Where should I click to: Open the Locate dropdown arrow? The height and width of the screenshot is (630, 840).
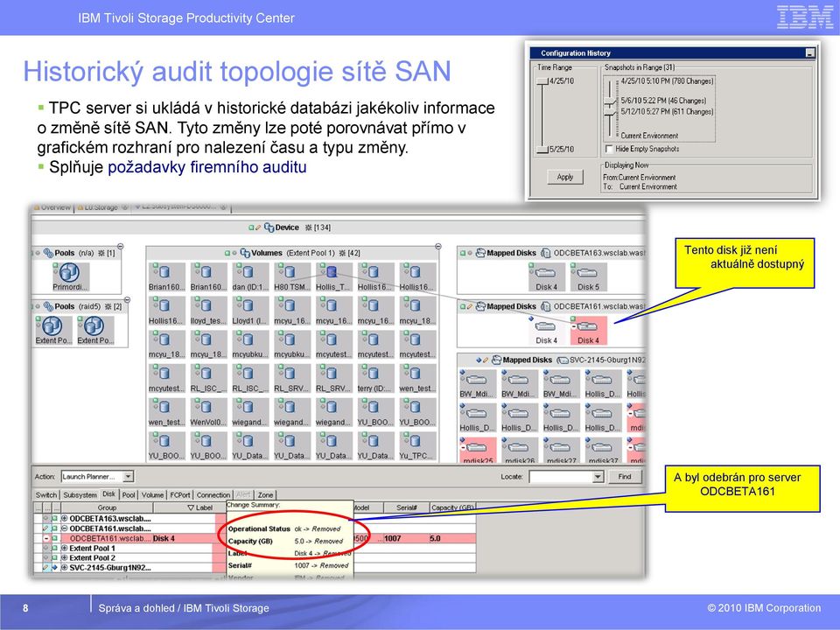pos(598,476)
